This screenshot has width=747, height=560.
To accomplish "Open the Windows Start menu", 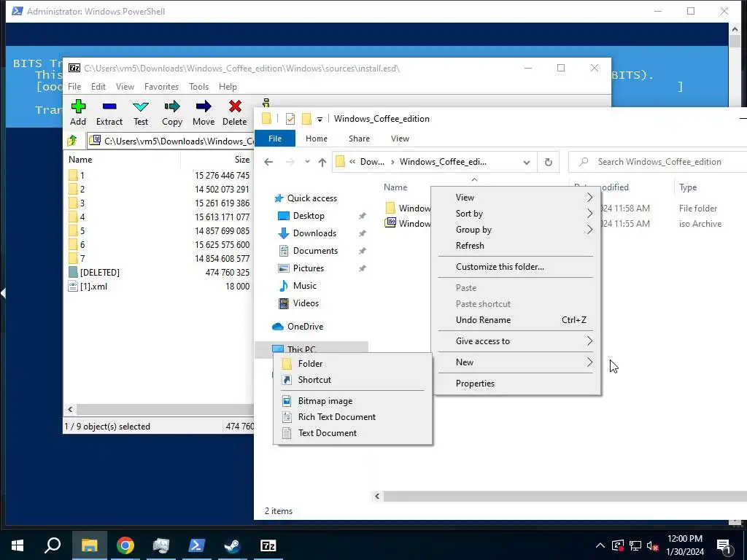I will [x=18, y=545].
